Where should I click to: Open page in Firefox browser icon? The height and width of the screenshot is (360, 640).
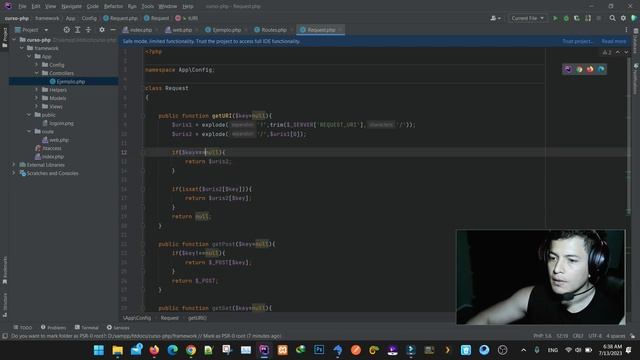click(x=590, y=69)
